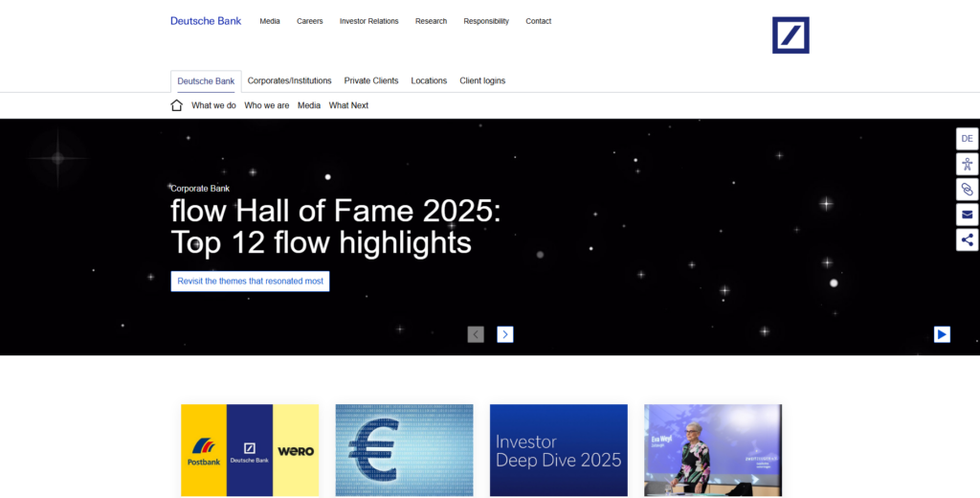Open the Investor Deep Dive 2025 tile
The height and width of the screenshot is (498, 980).
click(x=558, y=450)
